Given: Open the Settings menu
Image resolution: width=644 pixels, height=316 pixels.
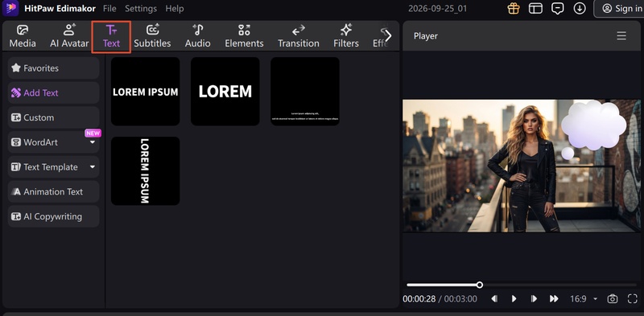Looking at the screenshot, I should click(141, 9).
